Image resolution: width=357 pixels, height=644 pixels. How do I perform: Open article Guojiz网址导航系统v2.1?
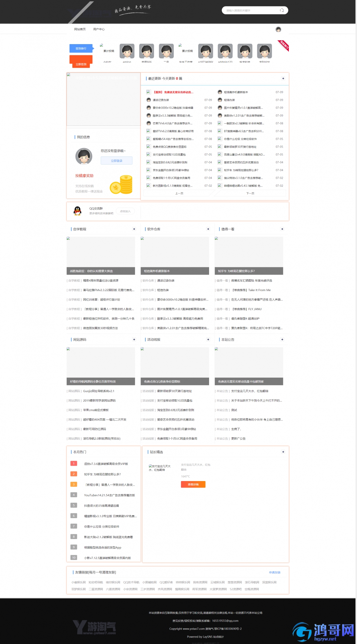tap(99, 391)
